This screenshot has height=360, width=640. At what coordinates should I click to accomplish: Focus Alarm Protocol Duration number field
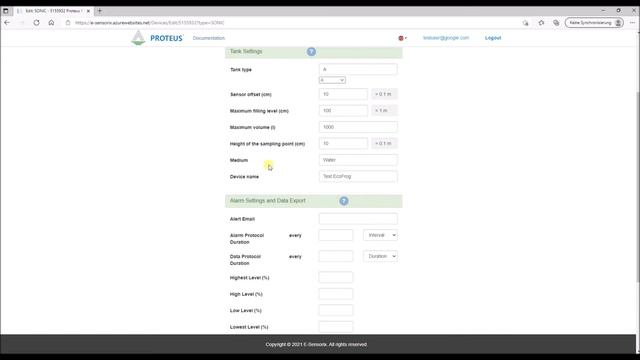336,235
